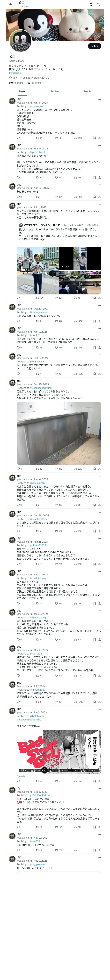Screen dimensions: 110x980
Task: Bookmark the Aug 23, 2025 post
Action: (95, 197)
